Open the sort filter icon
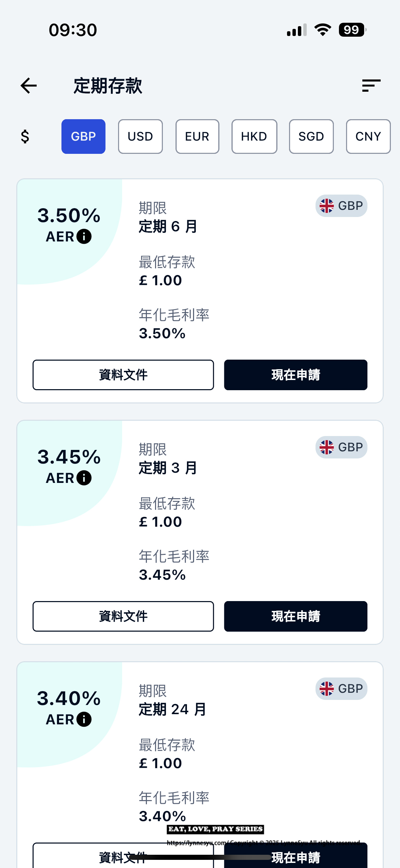 click(371, 86)
